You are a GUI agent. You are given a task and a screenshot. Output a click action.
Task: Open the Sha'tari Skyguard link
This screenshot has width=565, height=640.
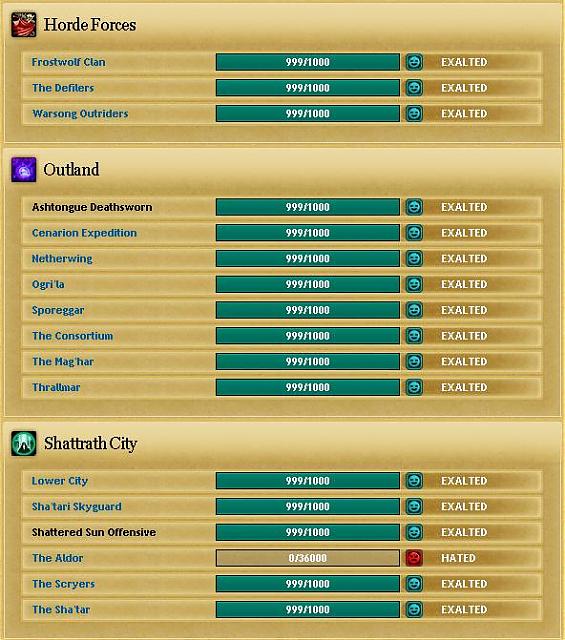(x=77, y=507)
